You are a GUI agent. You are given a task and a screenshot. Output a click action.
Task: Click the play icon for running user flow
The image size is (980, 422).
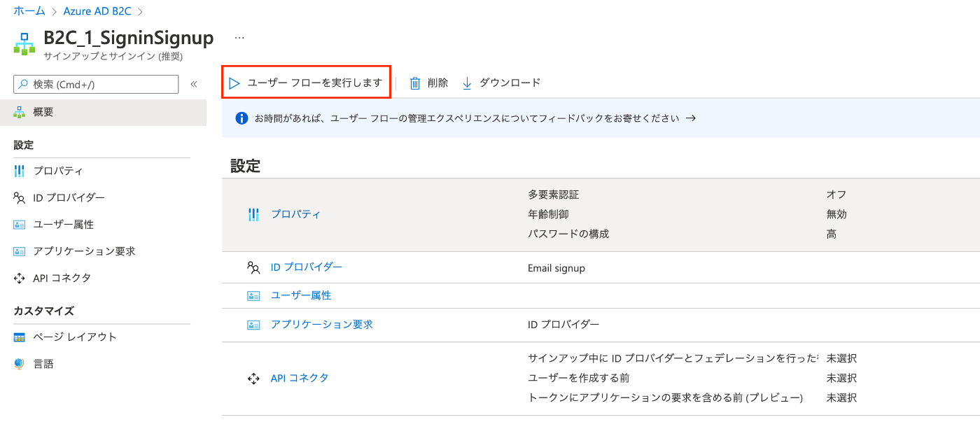point(234,83)
